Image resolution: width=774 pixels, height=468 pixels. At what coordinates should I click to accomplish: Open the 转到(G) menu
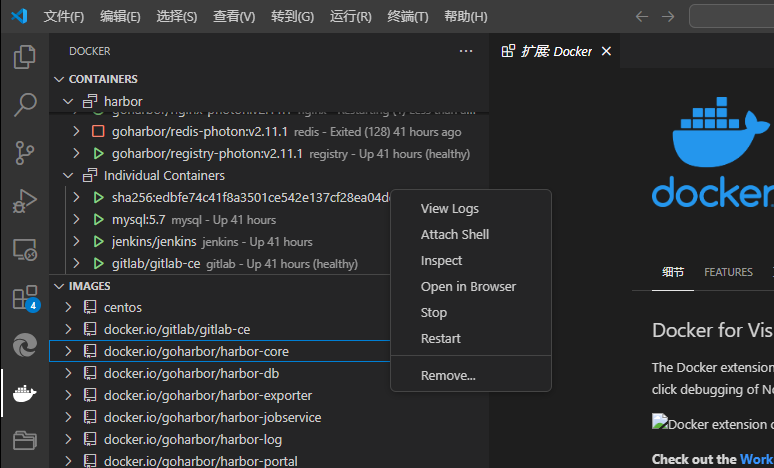[x=292, y=17]
